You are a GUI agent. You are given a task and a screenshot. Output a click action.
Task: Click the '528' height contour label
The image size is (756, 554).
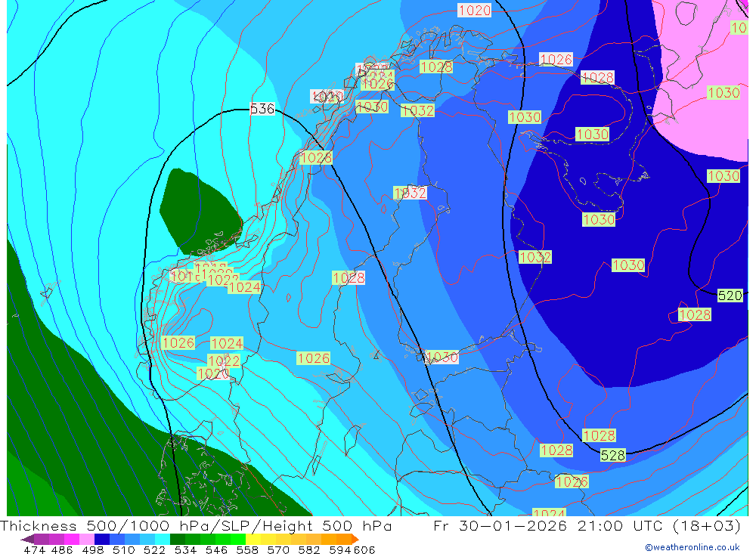(612, 455)
